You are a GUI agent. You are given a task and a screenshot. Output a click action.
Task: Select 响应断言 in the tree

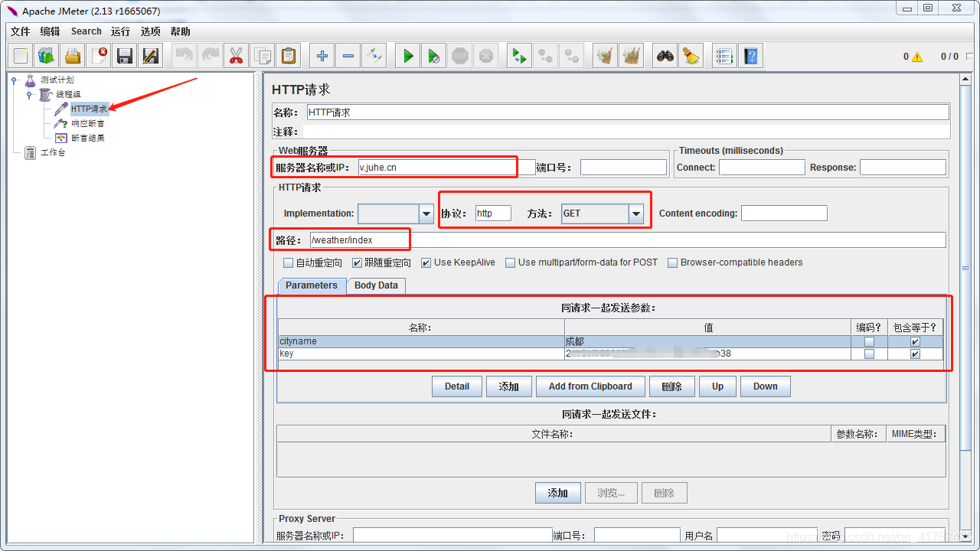pyautogui.click(x=88, y=123)
